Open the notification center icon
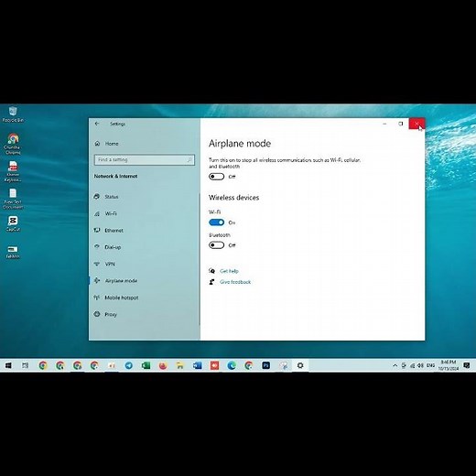The height and width of the screenshot is (476, 476). coord(467,365)
